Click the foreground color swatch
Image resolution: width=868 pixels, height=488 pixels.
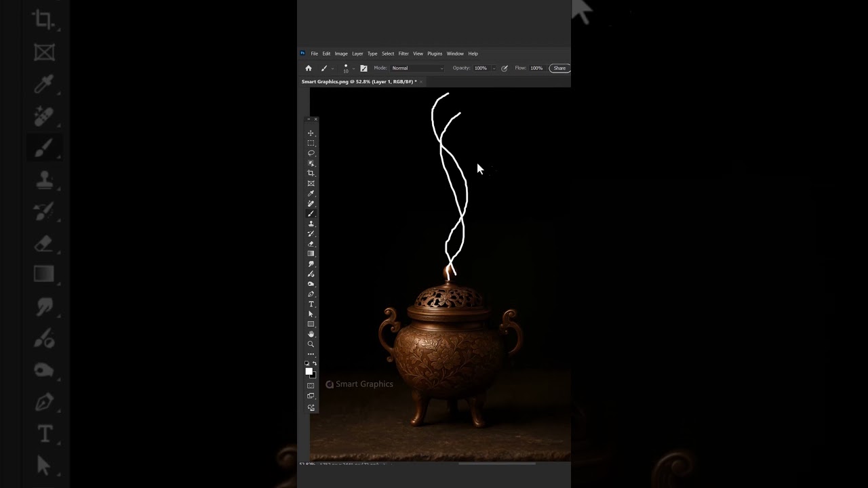[309, 371]
